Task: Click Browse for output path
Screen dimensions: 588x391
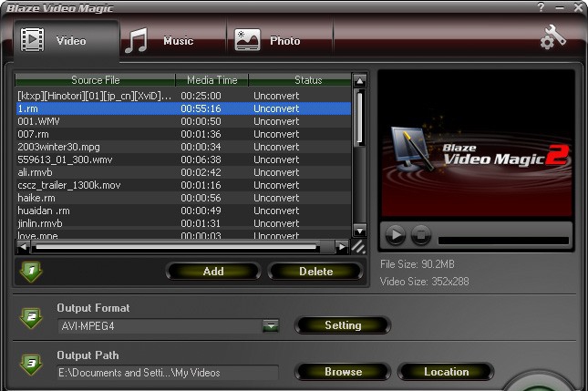Action: pyautogui.click(x=343, y=372)
